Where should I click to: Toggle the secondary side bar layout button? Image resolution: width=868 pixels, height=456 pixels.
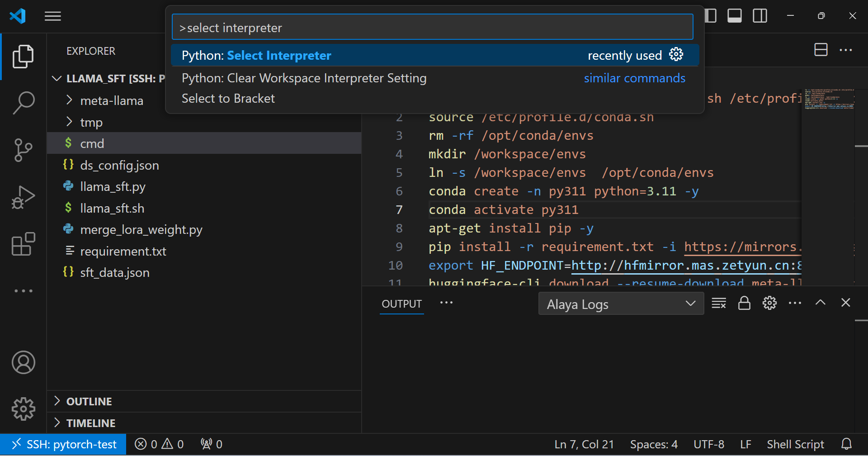pyautogui.click(x=759, y=16)
